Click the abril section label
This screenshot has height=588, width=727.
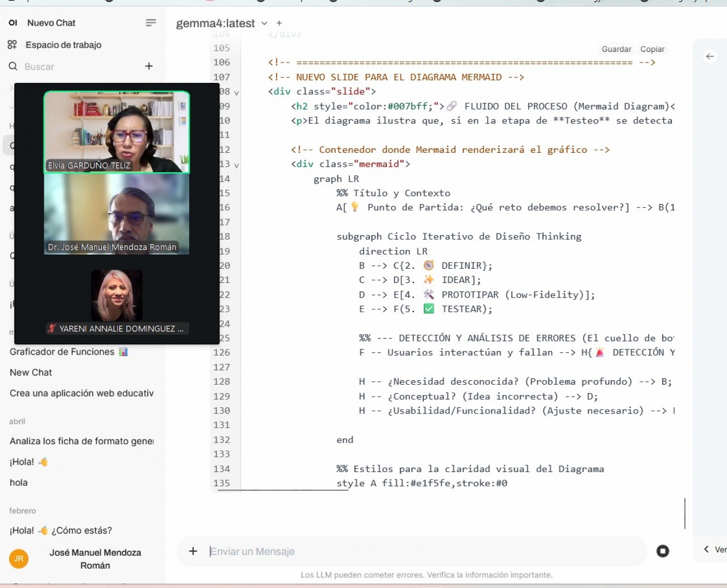17,422
